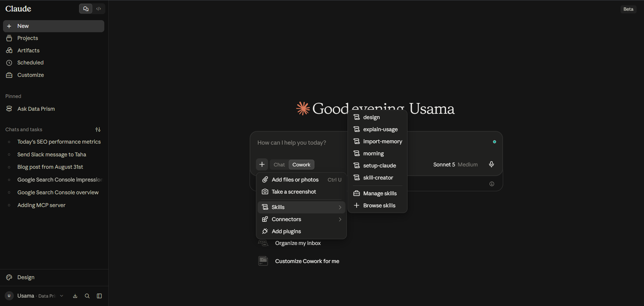The image size is (644, 306).
Task: Click the Usama avatar icon
Action: pyautogui.click(x=9, y=296)
